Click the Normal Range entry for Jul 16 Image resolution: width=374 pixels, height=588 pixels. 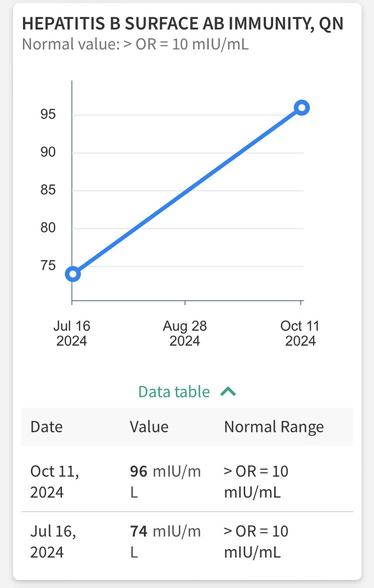pyautogui.click(x=257, y=541)
